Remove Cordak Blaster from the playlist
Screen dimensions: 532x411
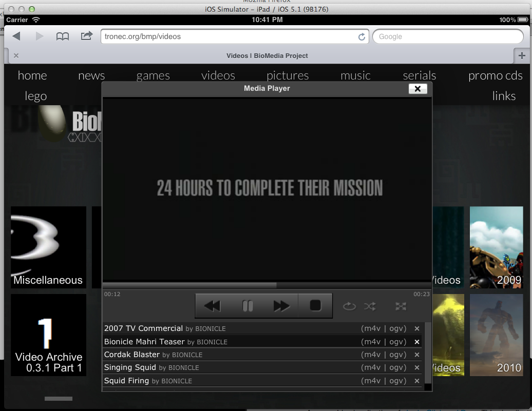tap(416, 355)
